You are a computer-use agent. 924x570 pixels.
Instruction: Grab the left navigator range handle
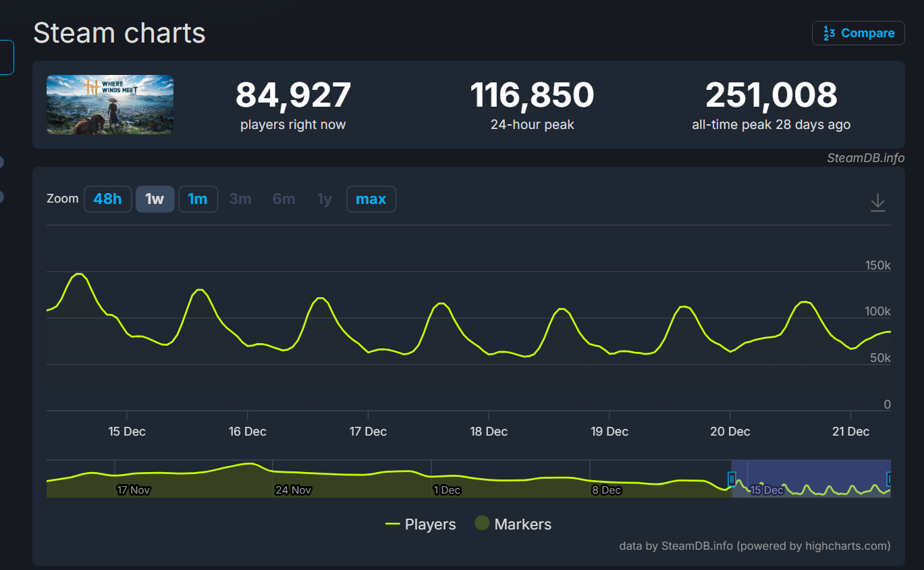tap(732, 480)
